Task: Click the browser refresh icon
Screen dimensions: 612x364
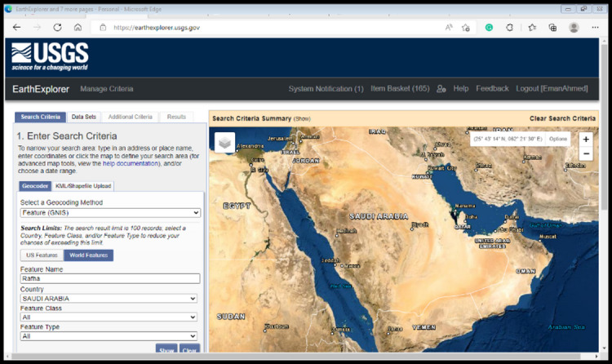Action: [57, 27]
